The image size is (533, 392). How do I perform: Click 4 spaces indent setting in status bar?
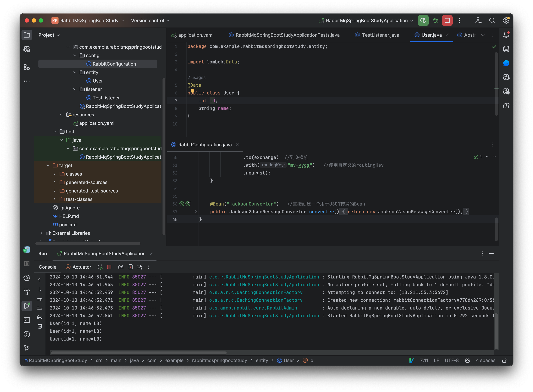(486, 360)
